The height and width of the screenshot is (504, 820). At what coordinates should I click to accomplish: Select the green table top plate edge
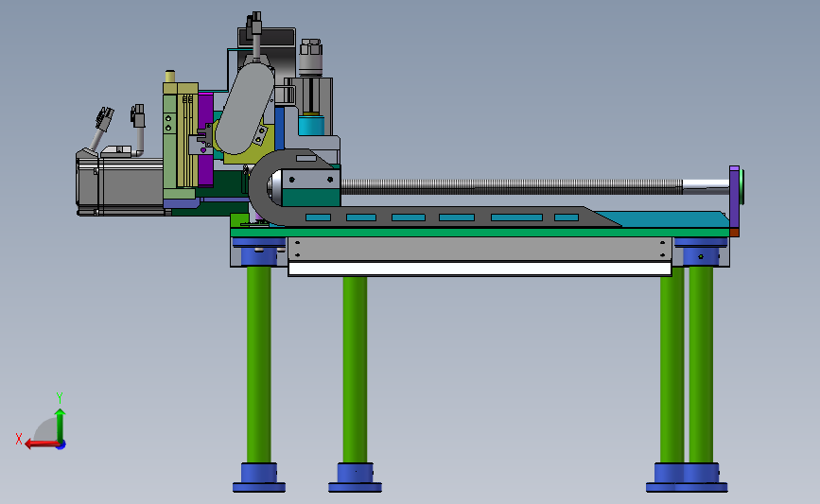480,233
